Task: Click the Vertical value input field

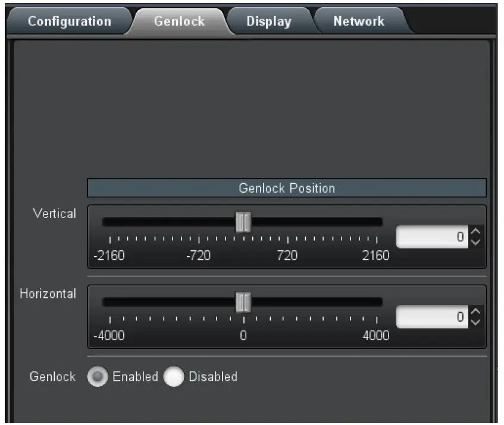Action: tap(432, 237)
